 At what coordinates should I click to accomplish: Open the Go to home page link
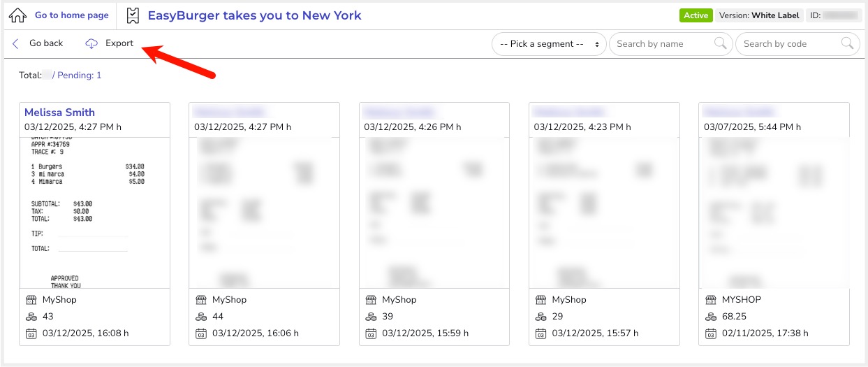coord(71,15)
